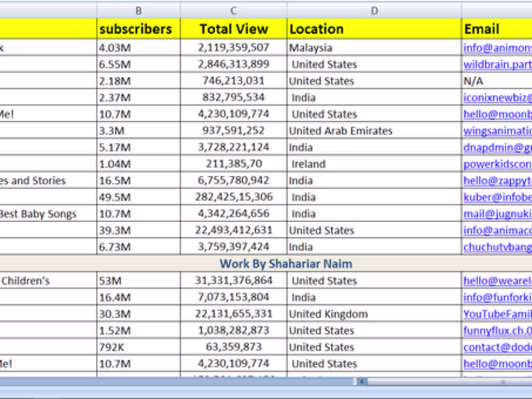Select the Total View header cell
Viewport: 532px width, 399px height.
pyautogui.click(x=234, y=29)
